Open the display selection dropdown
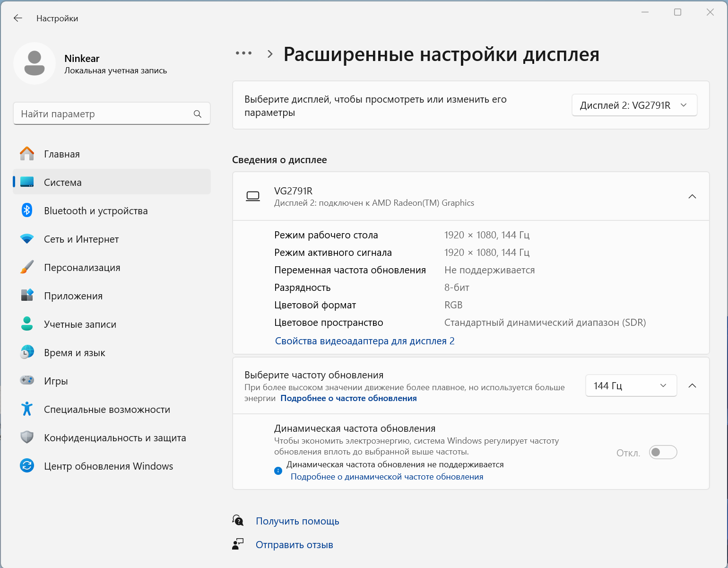 point(634,105)
